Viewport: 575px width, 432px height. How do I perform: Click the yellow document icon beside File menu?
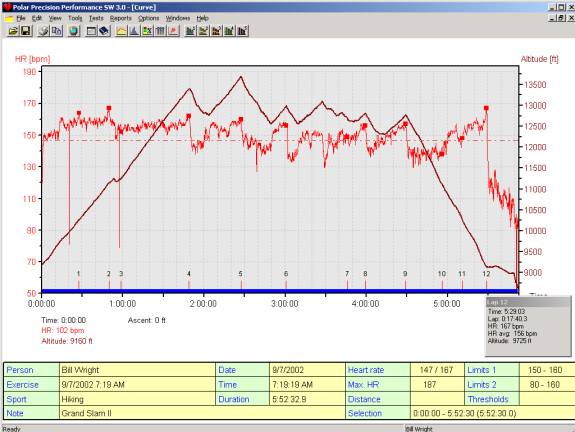[8, 18]
